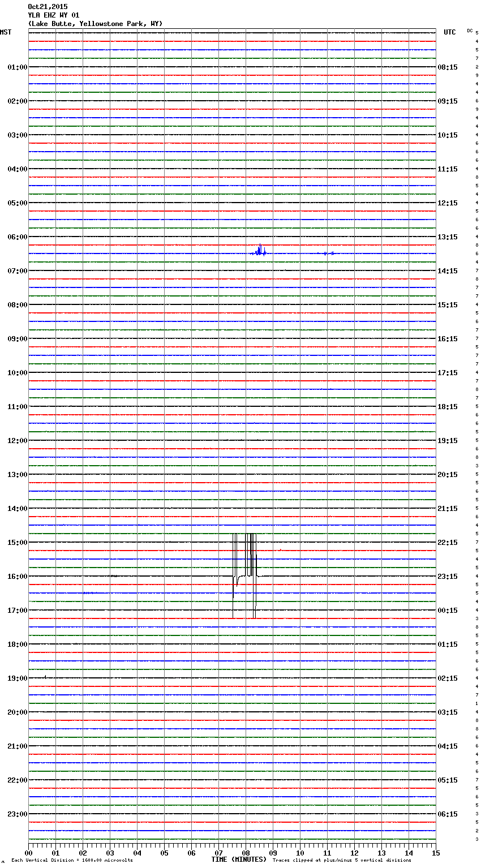The width and height of the screenshot is (481, 868).
Task: Click minute 00 on the bottom axis
Action: [28, 853]
